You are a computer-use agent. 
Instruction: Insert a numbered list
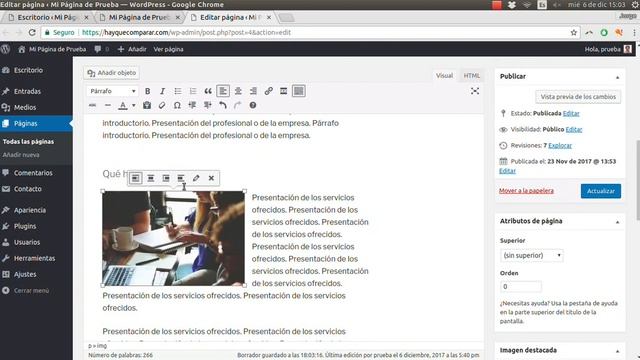[x=193, y=91]
